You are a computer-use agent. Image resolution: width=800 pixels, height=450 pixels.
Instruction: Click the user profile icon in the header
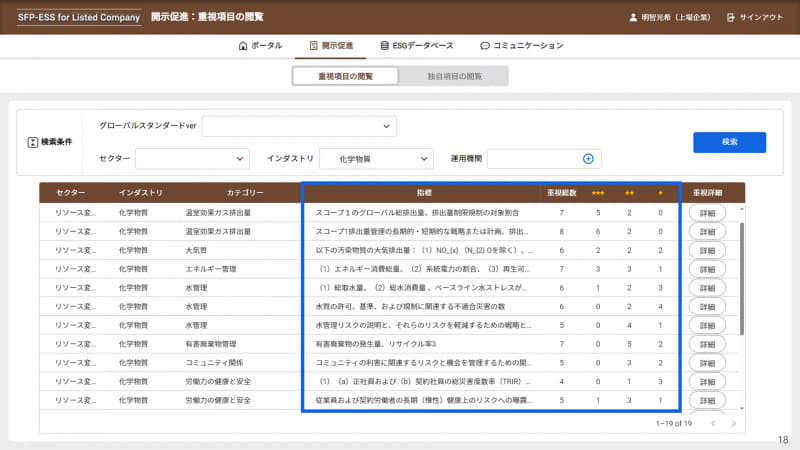[633, 17]
